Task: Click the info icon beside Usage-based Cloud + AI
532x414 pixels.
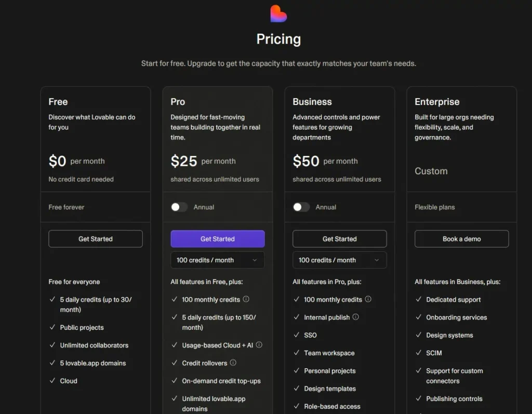Action: tap(259, 345)
